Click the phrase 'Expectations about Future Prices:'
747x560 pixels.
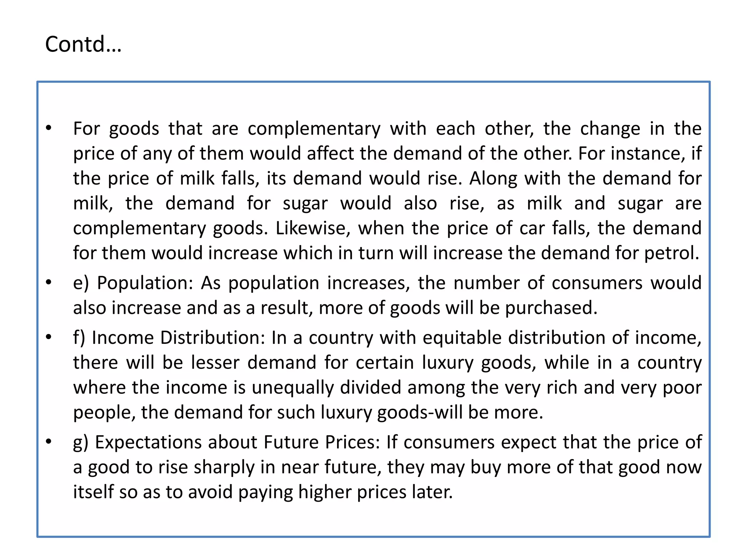(x=237, y=443)
